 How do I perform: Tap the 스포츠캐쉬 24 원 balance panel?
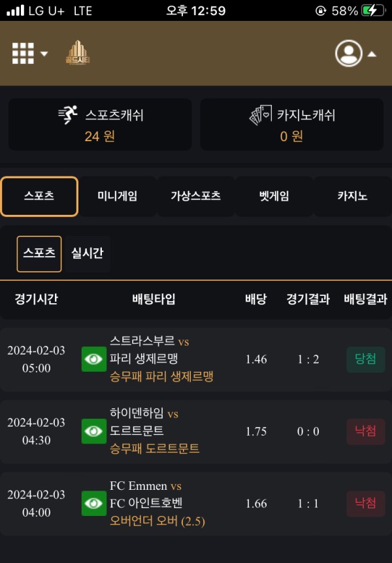pyautogui.click(x=100, y=124)
